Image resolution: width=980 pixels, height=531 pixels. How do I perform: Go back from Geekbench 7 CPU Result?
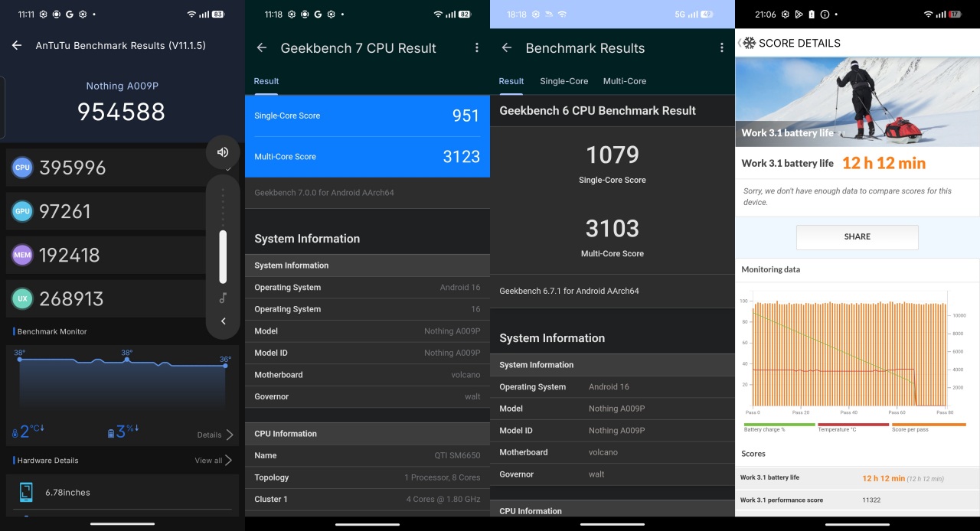pyautogui.click(x=262, y=47)
